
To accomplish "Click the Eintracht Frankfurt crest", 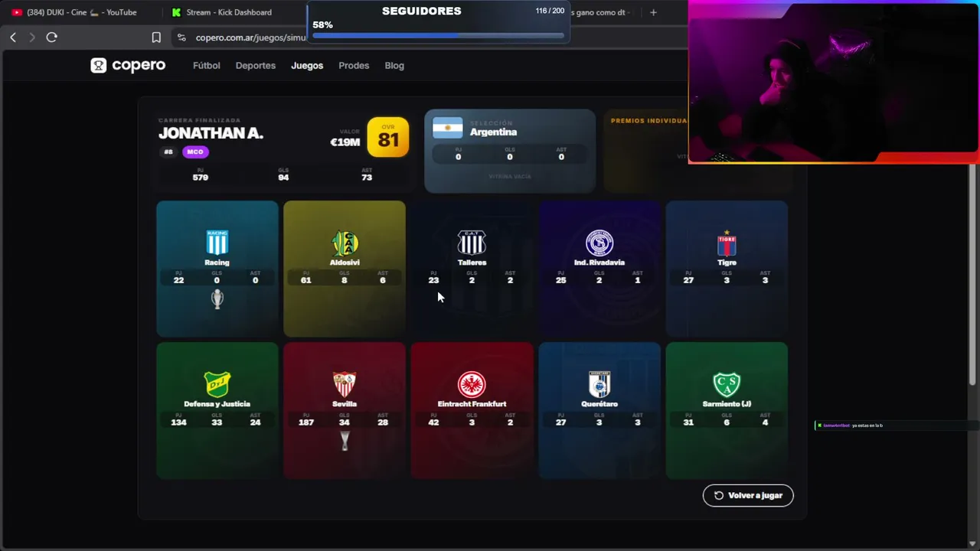I will 472,384.
